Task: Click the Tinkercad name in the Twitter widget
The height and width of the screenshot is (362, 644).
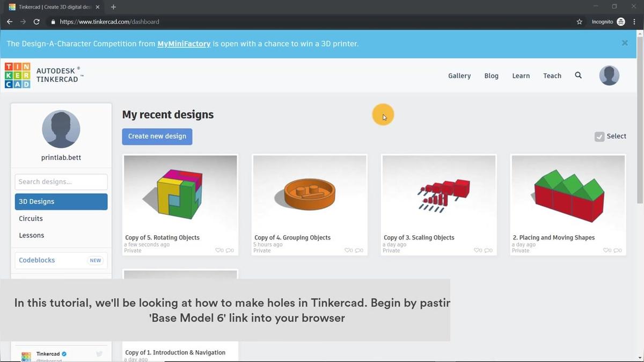Action: click(x=48, y=354)
